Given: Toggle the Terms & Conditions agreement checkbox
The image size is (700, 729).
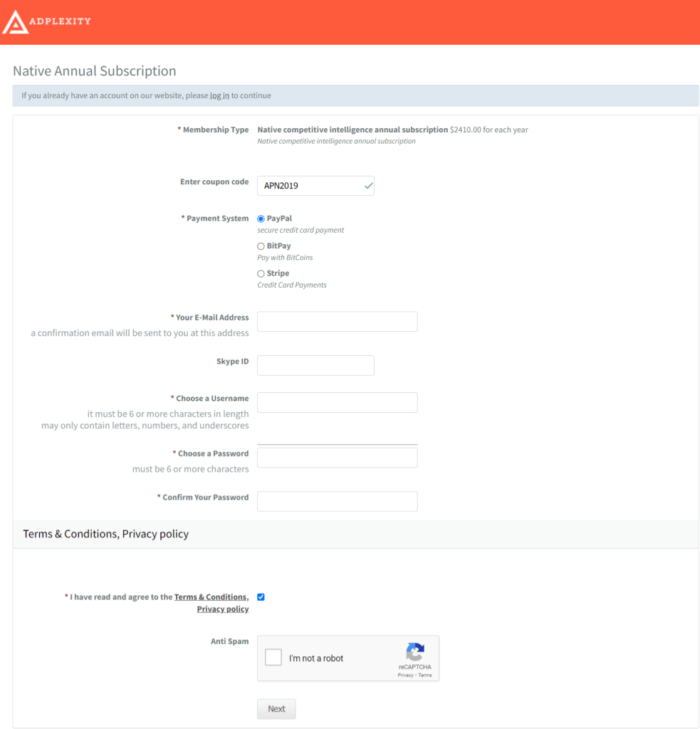Looking at the screenshot, I should coord(261,597).
